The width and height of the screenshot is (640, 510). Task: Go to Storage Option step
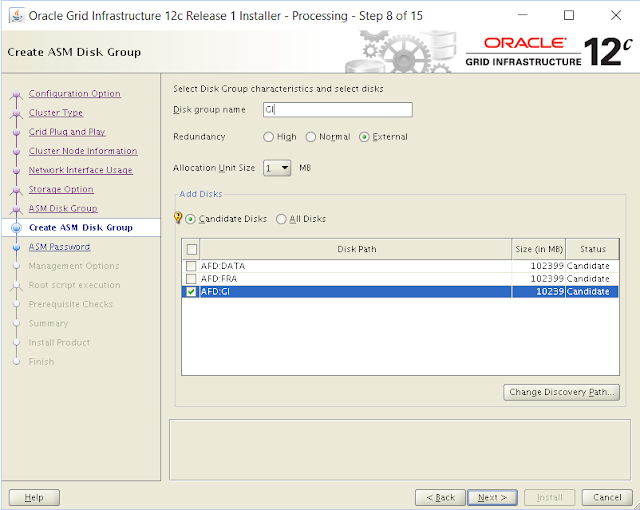tap(61, 189)
